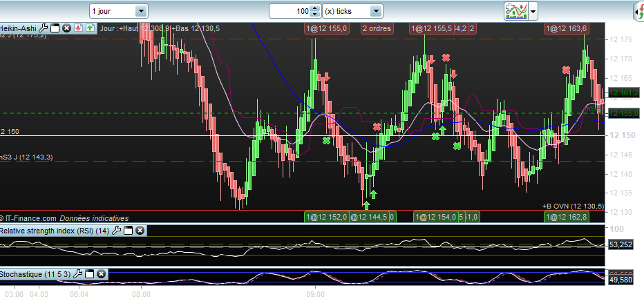Open the '1 jour' timeframe dropdown
Screen dimensions: 644x299
click(x=141, y=11)
